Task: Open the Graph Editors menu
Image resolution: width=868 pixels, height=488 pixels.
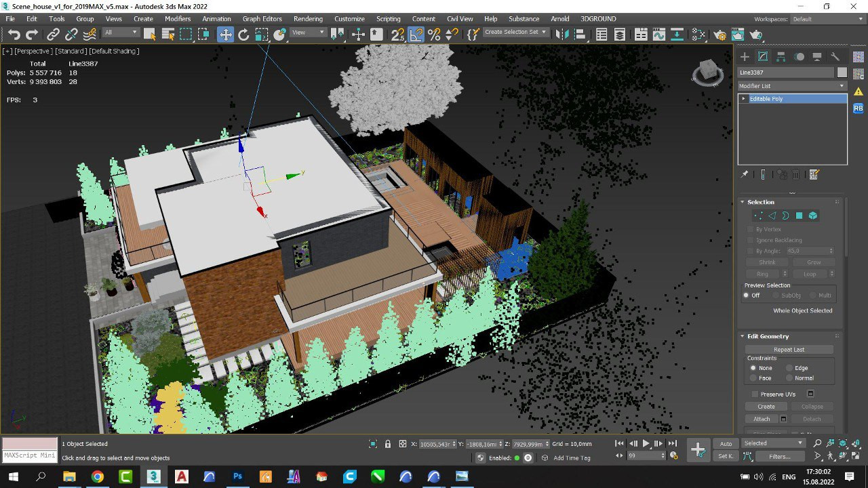Action: [x=262, y=19]
